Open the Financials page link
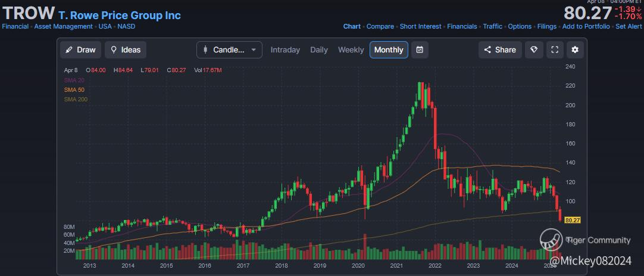 coord(462,26)
